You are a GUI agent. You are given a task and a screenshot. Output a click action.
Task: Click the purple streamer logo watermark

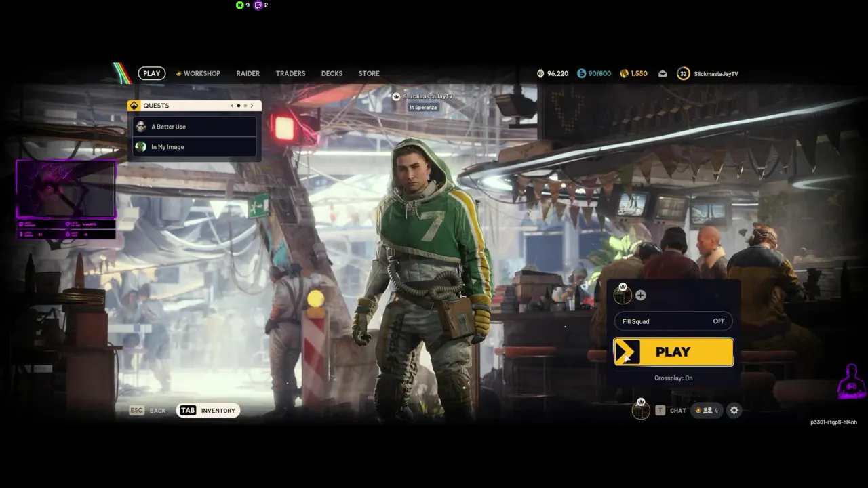point(850,382)
